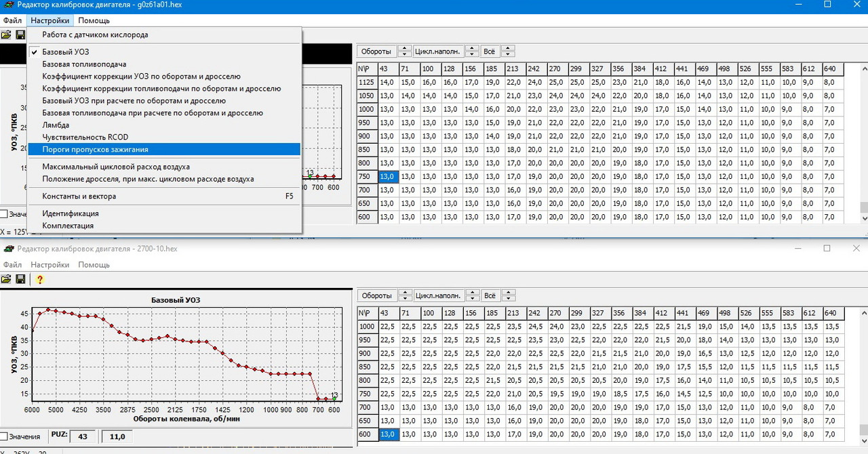Select highlighted Пороги пропусков зажигания

(164, 149)
